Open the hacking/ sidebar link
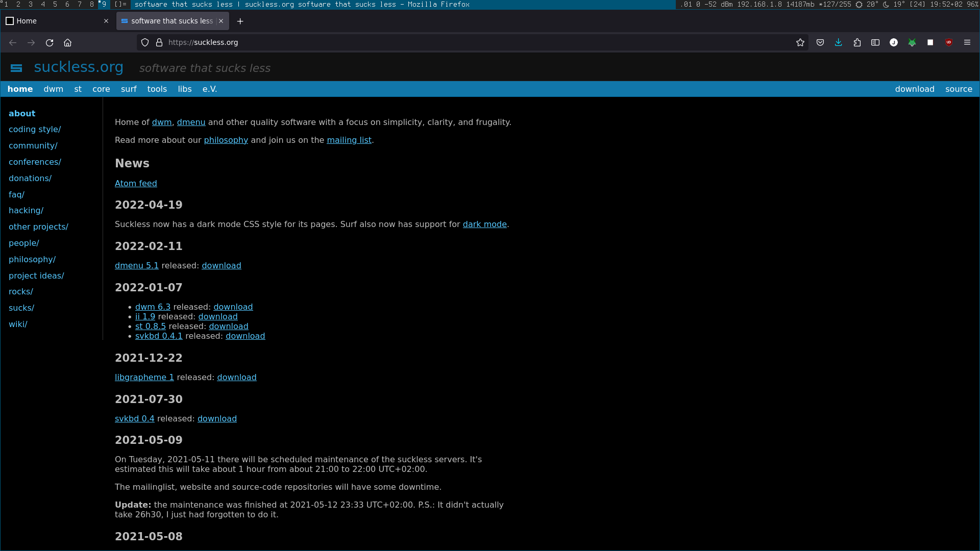 coord(26,211)
